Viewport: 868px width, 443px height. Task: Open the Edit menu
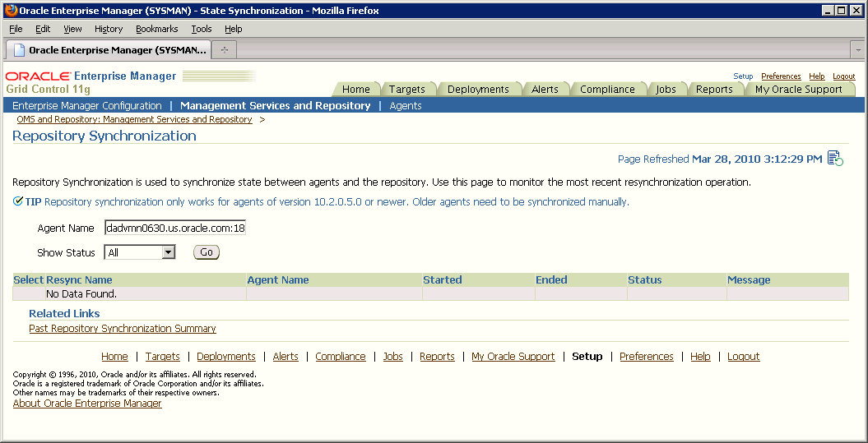43,29
